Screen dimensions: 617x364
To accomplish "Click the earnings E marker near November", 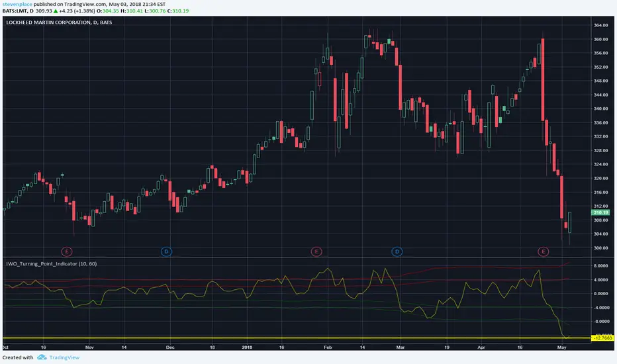I will click(67, 251).
